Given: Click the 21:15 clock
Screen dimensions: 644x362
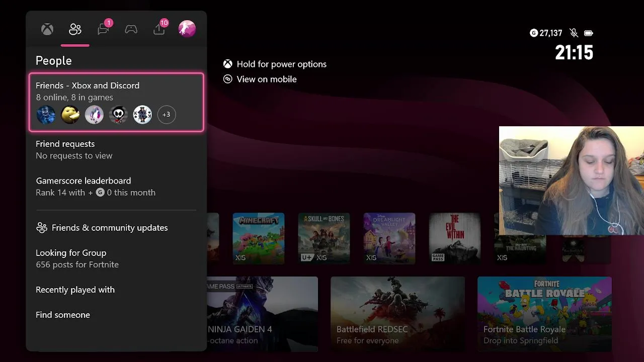Looking at the screenshot, I should pos(574,53).
